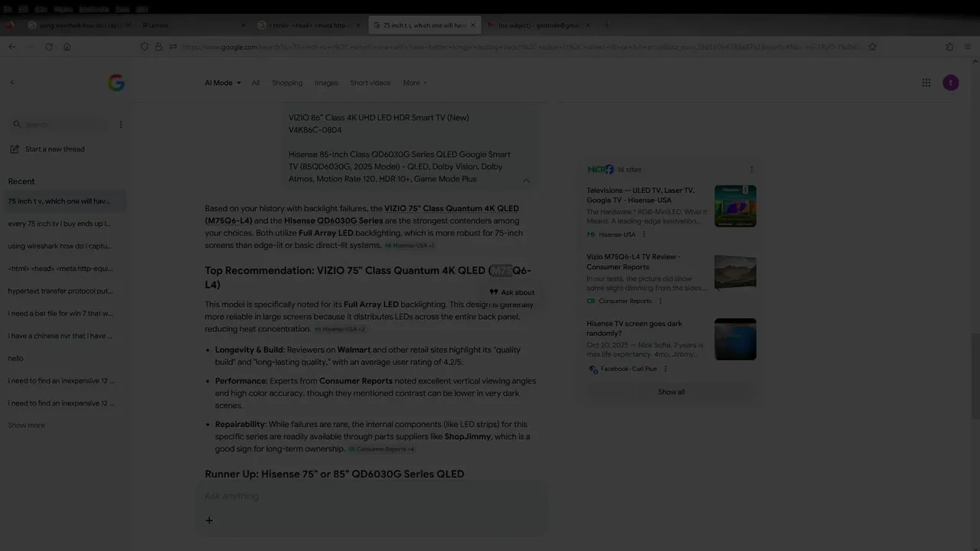Switch to the All results tab
This screenshot has height=551, width=980.
256,83
